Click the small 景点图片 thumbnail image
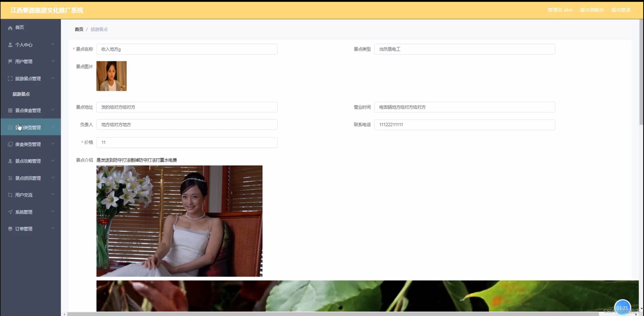Viewport: 644px width, 316px height. [111, 76]
